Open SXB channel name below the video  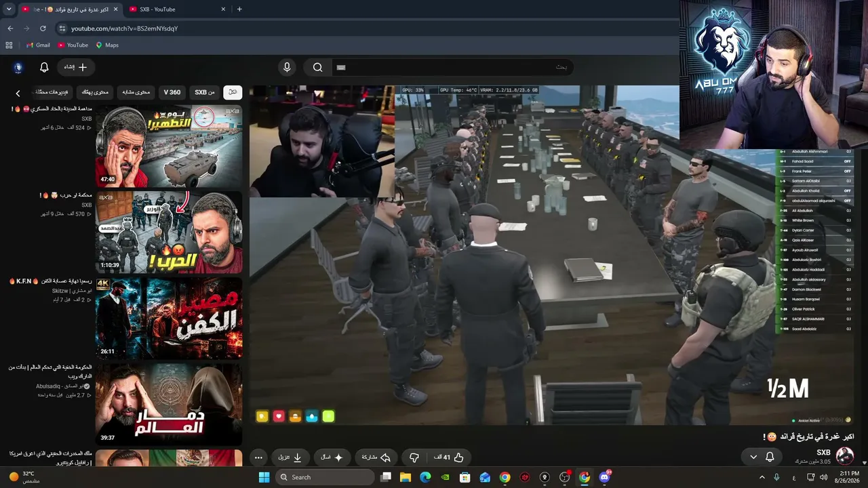[x=823, y=453]
